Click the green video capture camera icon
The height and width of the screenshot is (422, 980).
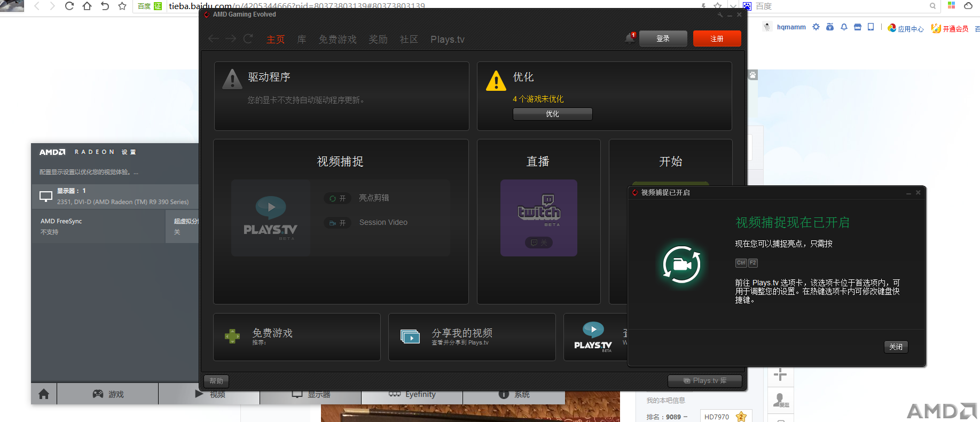(681, 264)
